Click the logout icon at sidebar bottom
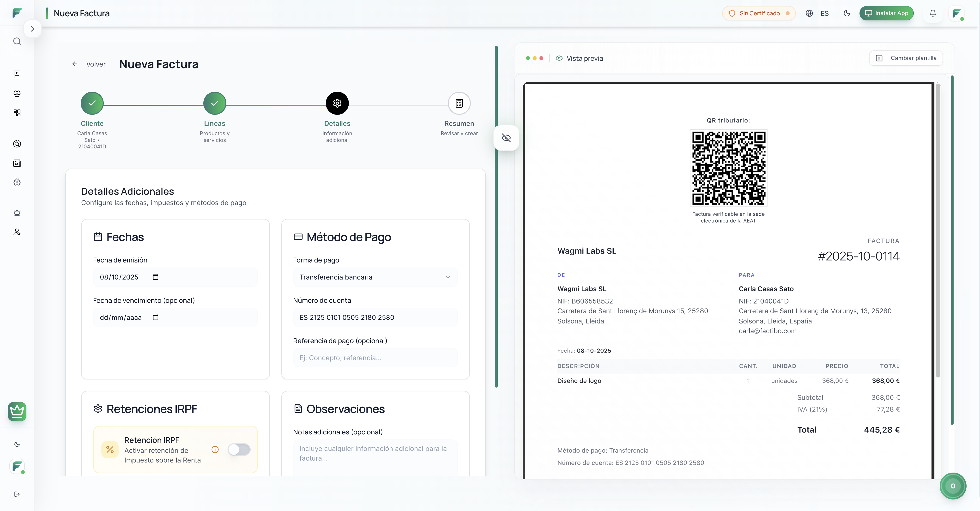Viewport: 980px width, 511px height. point(17,494)
